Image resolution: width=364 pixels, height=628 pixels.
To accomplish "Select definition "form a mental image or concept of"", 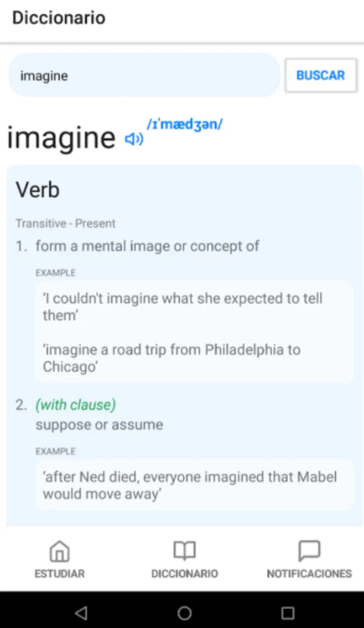I will tap(147, 246).
